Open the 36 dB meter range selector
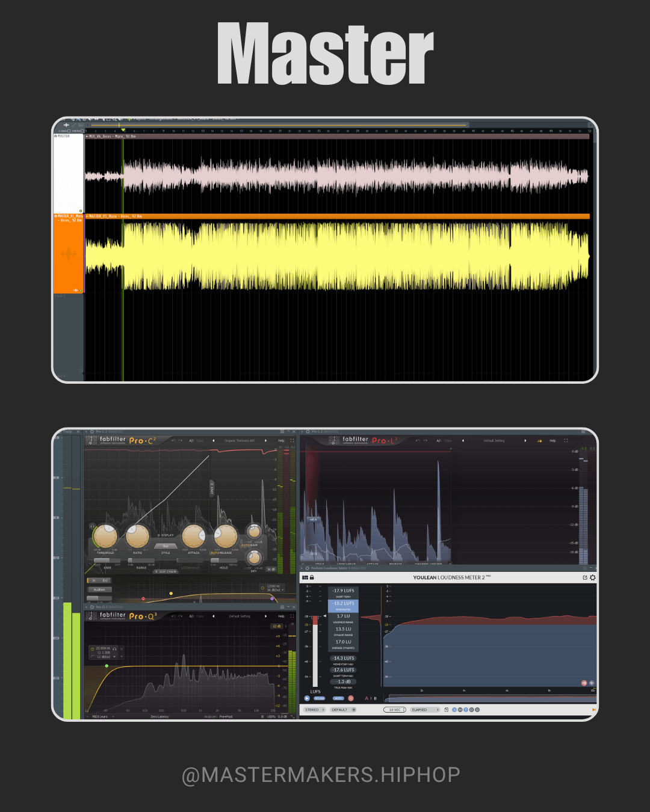The height and width of the screenshot is (812, 650). tap(271, 569)
